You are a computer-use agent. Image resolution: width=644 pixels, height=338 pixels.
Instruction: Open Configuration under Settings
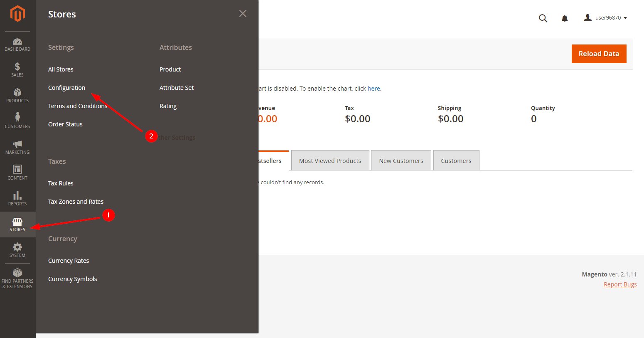[x=66, y=88]
